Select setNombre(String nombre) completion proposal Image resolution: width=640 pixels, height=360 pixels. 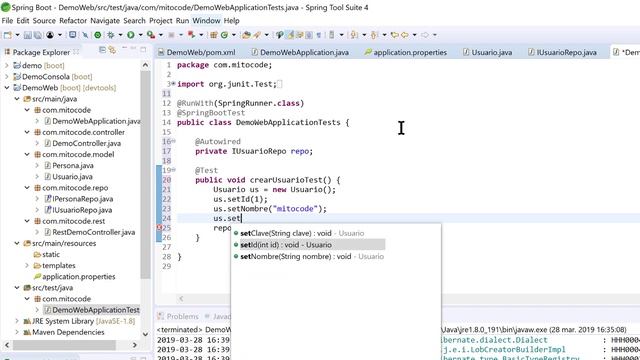(x=309, y=256)
